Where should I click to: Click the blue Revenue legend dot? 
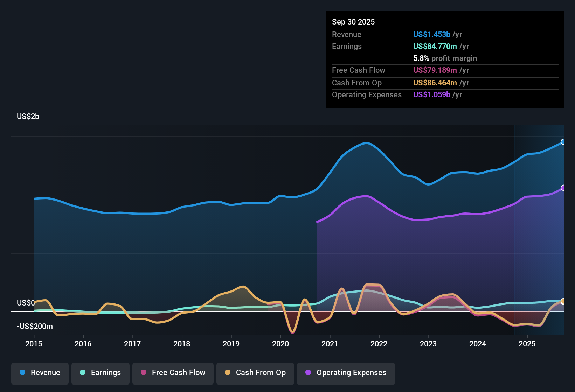22,373
